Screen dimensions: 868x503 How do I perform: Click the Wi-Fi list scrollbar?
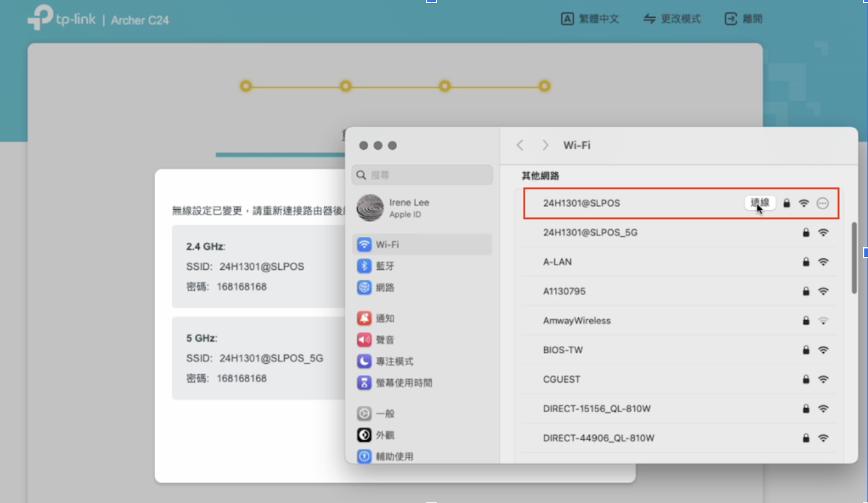point(854,258)
